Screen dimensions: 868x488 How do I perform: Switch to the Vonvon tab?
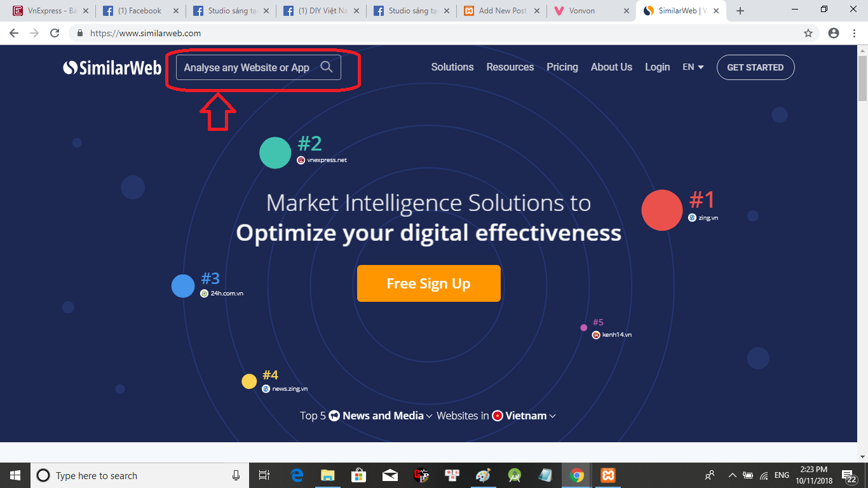[588, 11]
